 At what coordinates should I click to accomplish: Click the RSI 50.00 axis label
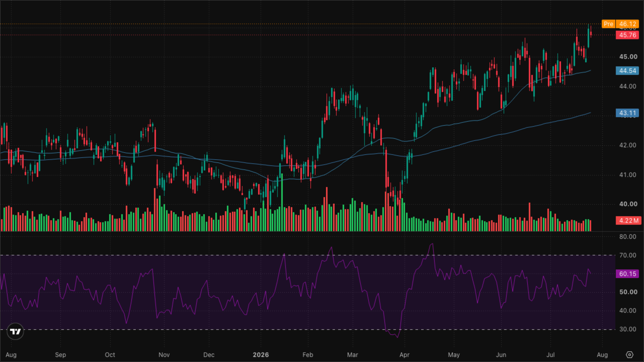point(628,292)
